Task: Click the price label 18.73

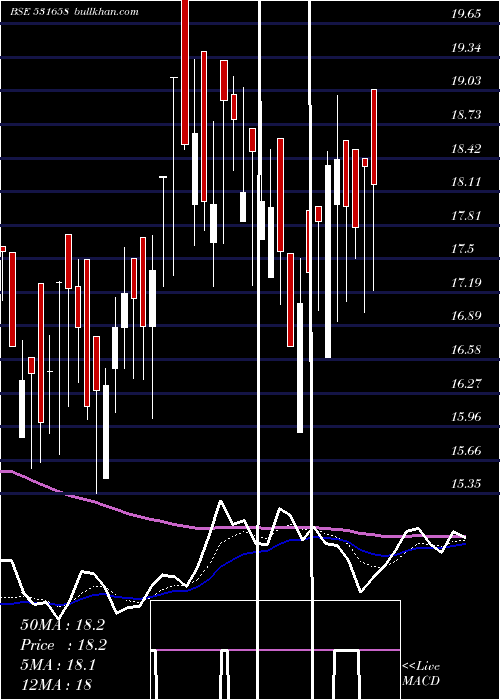Action: 466,115
